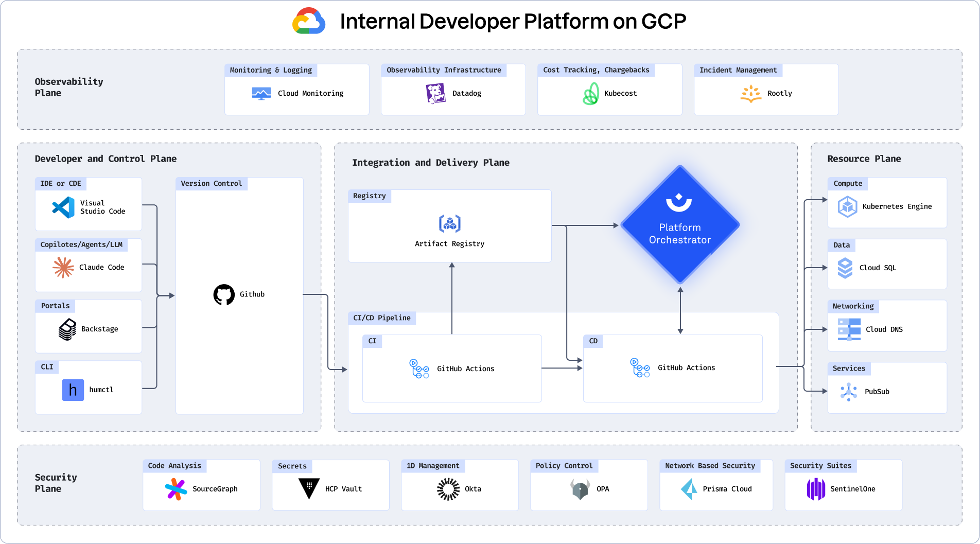
Task: Click the 'Observability Plane' heading
Action: point(69,87)
